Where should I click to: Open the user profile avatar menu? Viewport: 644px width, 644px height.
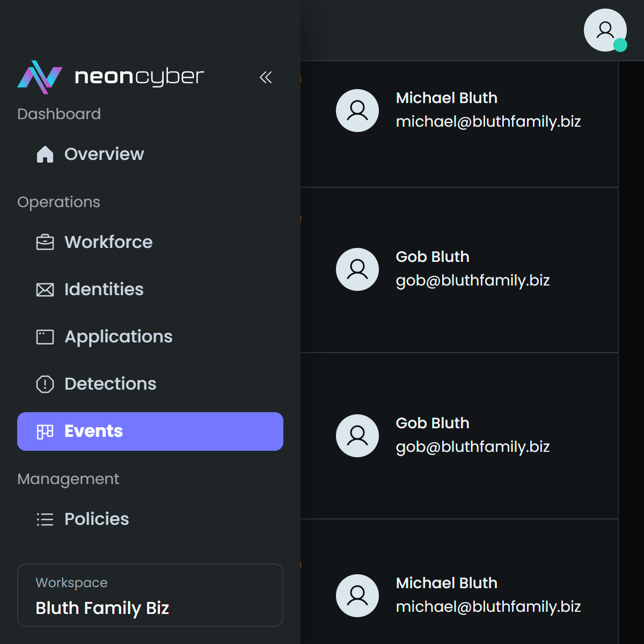[x=605, y=30]
